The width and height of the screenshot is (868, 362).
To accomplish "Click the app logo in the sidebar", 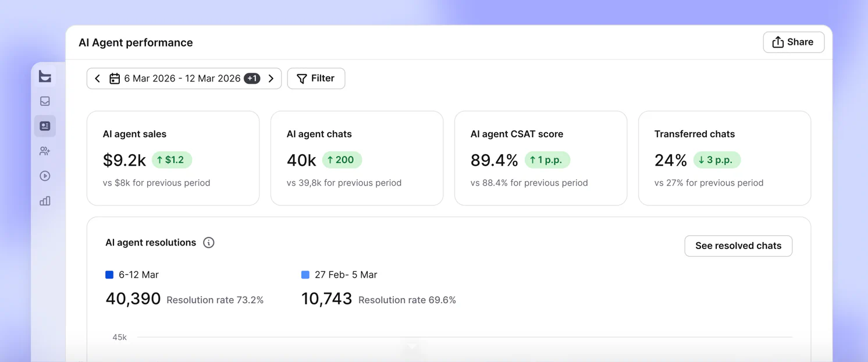I will coord(45,76).
